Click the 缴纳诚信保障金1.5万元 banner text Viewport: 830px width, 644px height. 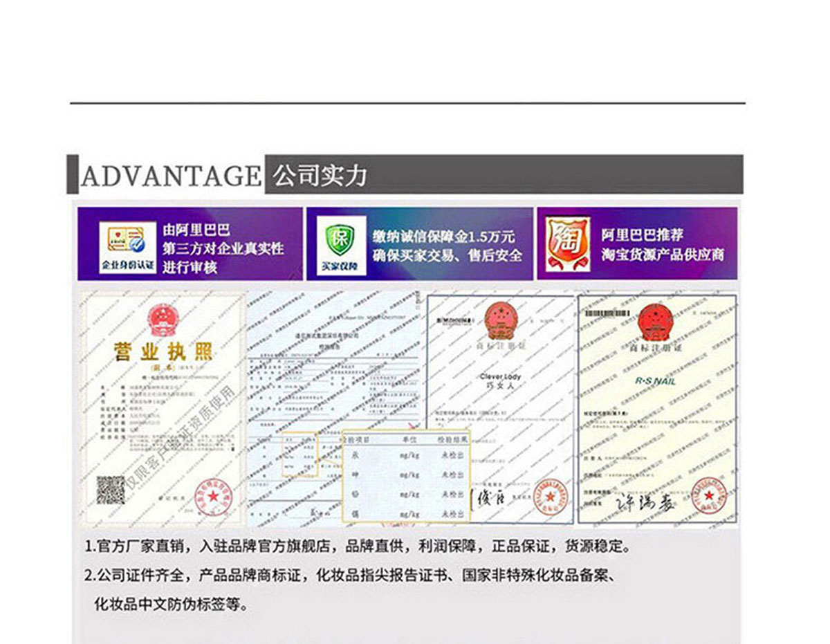coord(447,246)
